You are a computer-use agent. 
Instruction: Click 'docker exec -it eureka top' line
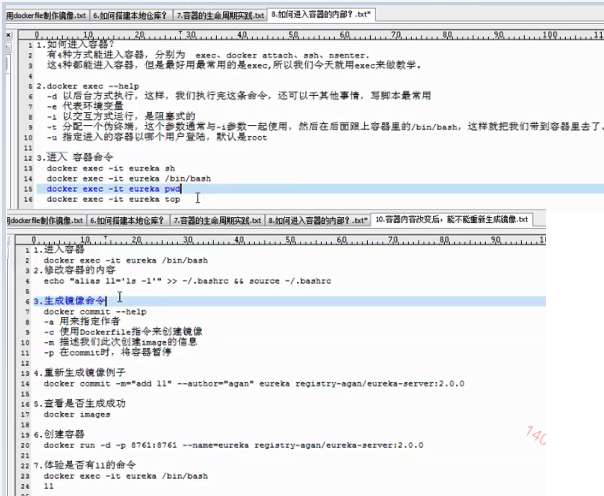tap(114, 199)
